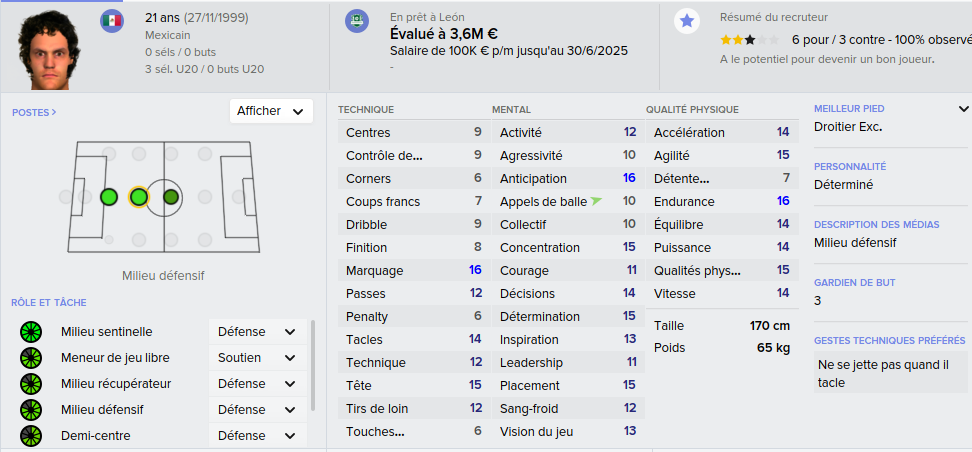Viewport: 972px width, 452px height.
Task: Select the Milieu récupérateur role row
Action: pos(162,384)
